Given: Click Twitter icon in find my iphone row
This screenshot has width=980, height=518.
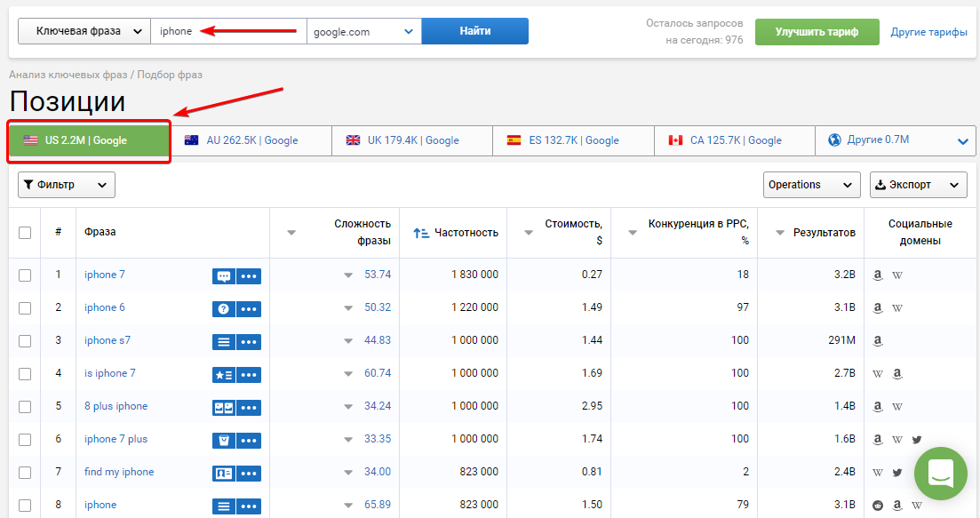Looking at the screenshot, I should tap(897, 473).
